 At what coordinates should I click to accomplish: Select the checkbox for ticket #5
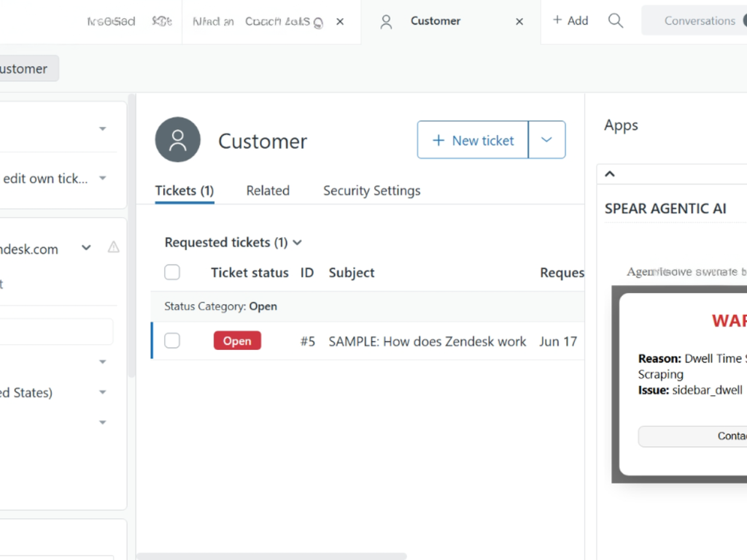point(172,341)
